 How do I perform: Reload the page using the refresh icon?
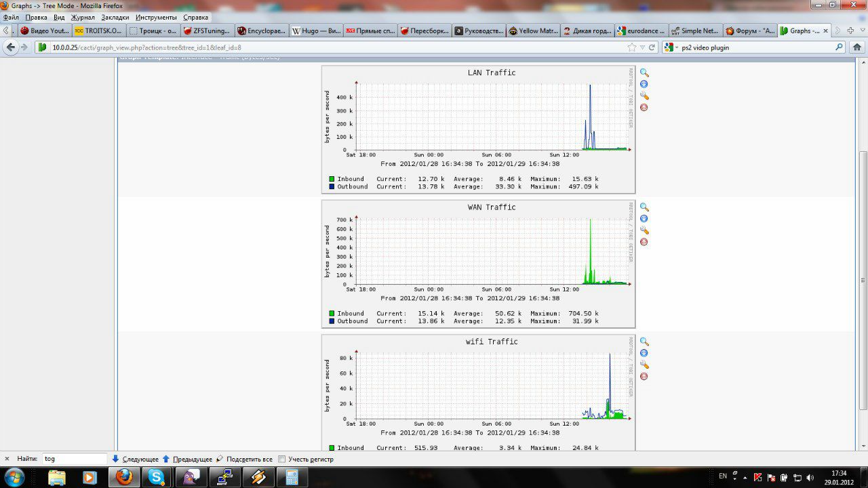(652, 47)
